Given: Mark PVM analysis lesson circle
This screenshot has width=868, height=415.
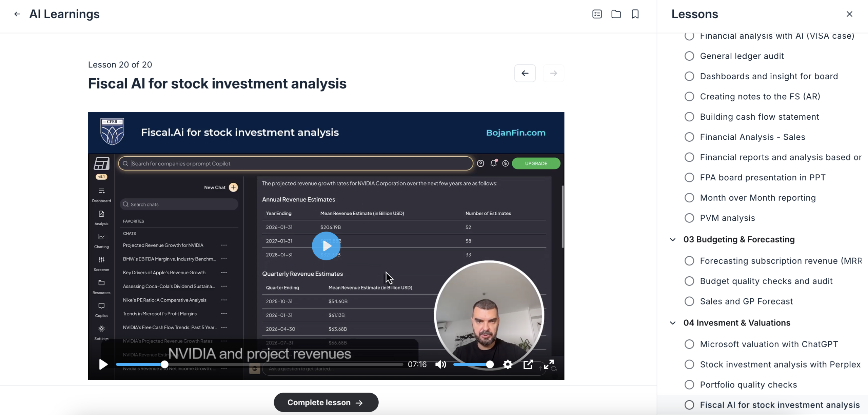Looking at the screenshot, I should pos(689,218).
